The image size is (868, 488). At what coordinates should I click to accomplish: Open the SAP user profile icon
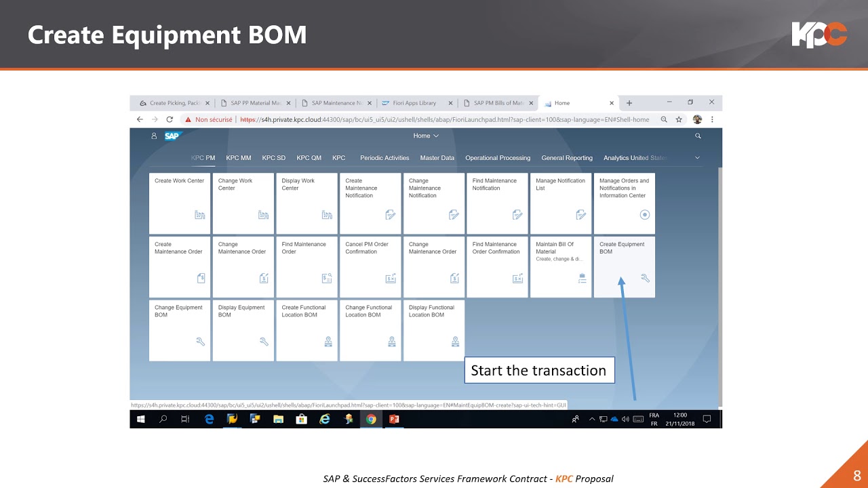coord(154,136)
